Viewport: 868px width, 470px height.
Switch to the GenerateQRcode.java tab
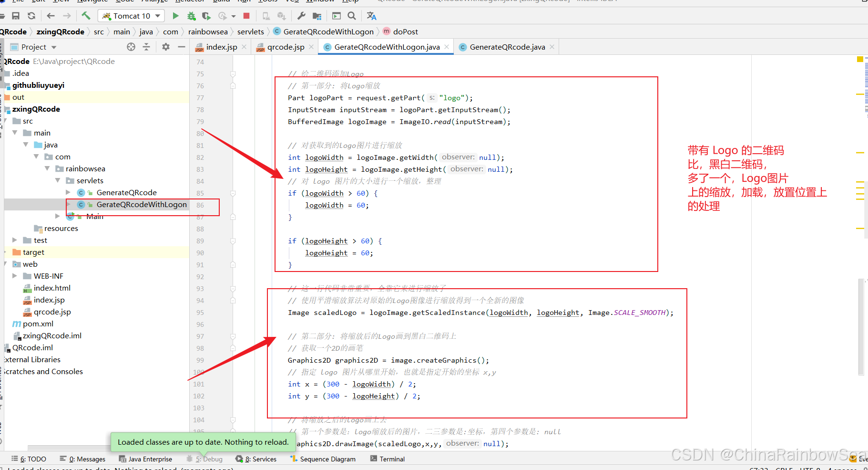[507, 47]
